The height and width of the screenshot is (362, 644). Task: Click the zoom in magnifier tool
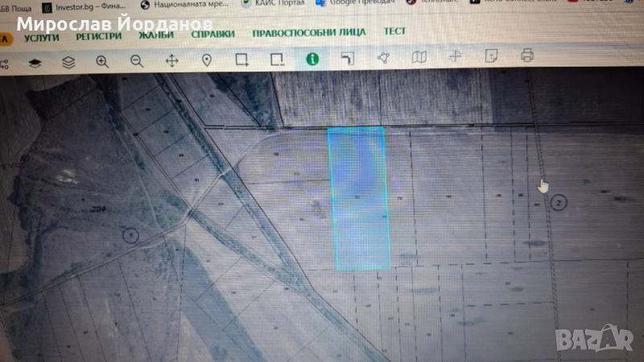click(102, 60)
